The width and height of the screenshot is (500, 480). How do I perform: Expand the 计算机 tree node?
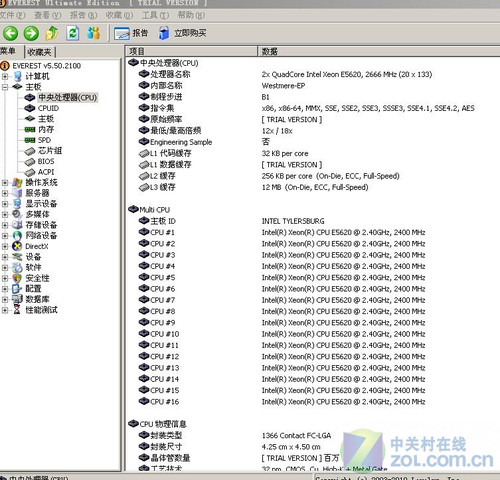pos(5,76)
